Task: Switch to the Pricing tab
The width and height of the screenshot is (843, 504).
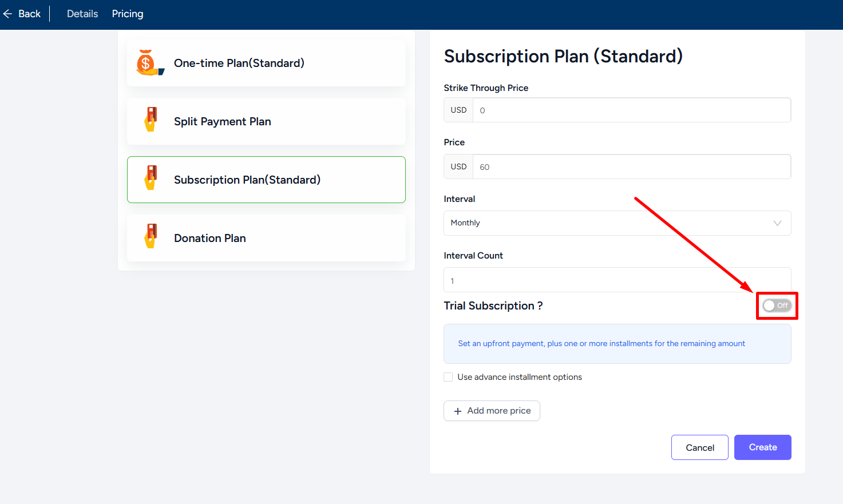Action: [128, 14]
